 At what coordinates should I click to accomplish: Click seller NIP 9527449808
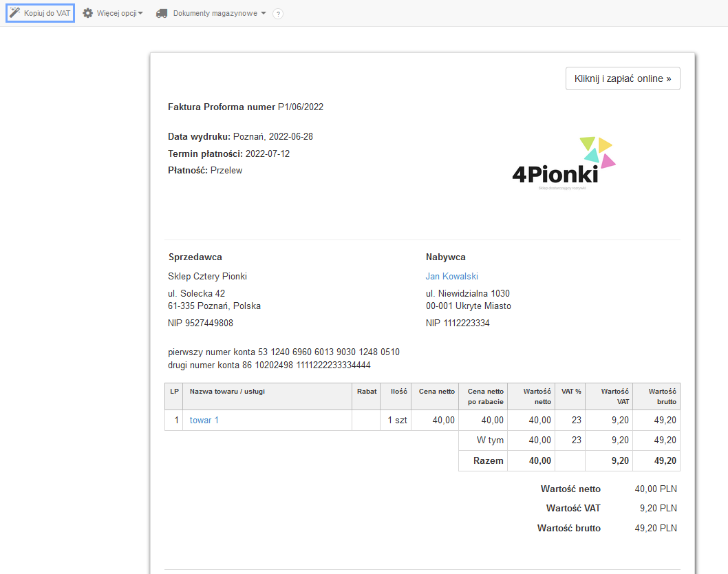click(200, 323)
